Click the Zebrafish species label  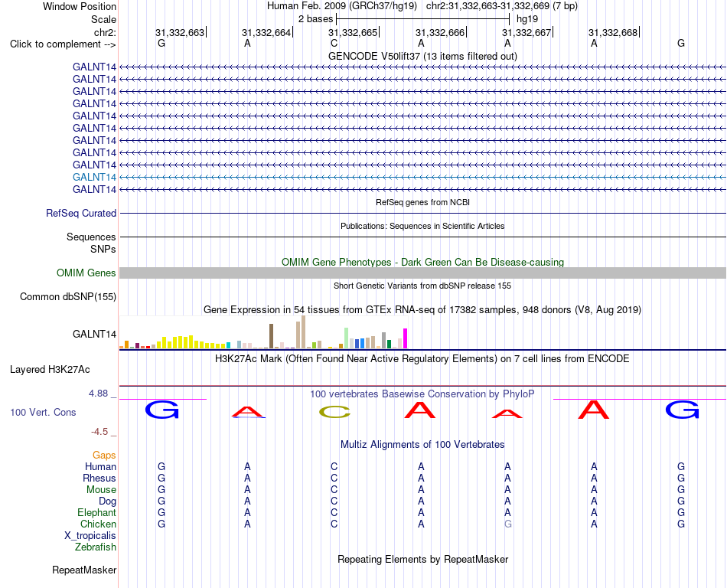95,547
